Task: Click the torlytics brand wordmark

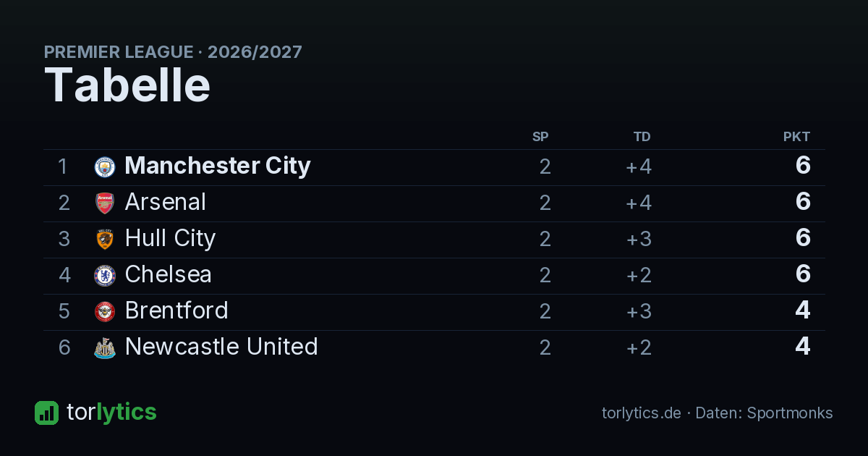Action: click(x=111, y=413)
